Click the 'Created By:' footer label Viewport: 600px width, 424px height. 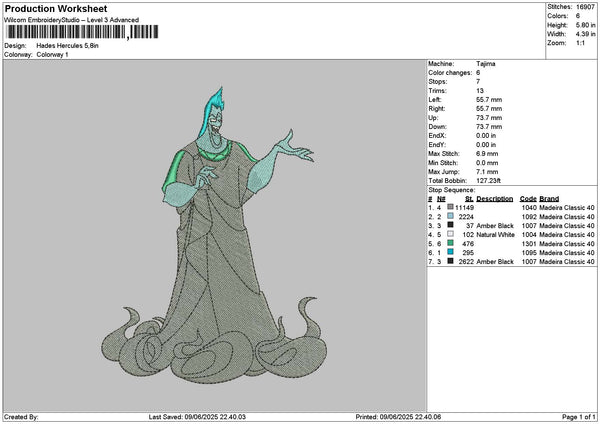(x=21, y=417)
